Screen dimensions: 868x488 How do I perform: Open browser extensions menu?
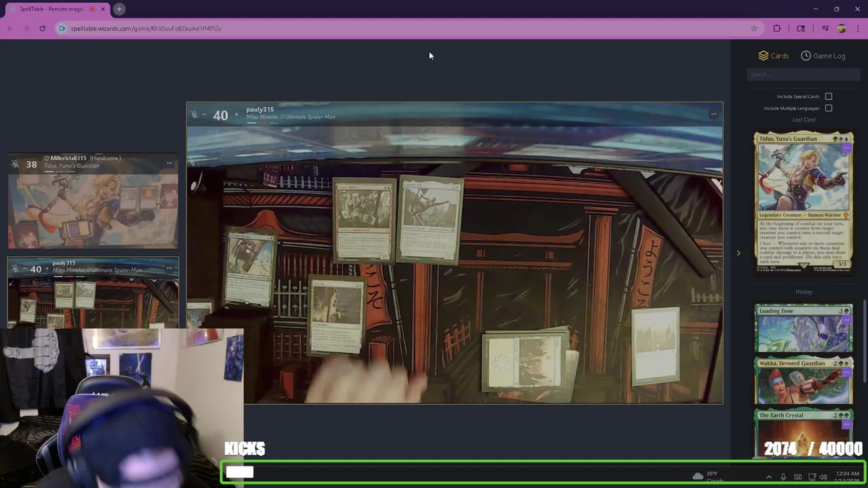[x=777, y=28]
